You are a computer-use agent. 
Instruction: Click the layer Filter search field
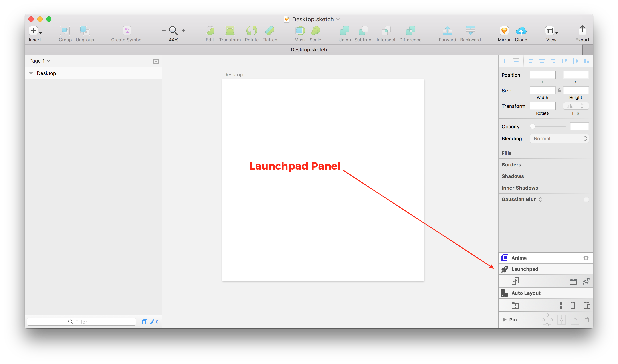click(81, 322)
